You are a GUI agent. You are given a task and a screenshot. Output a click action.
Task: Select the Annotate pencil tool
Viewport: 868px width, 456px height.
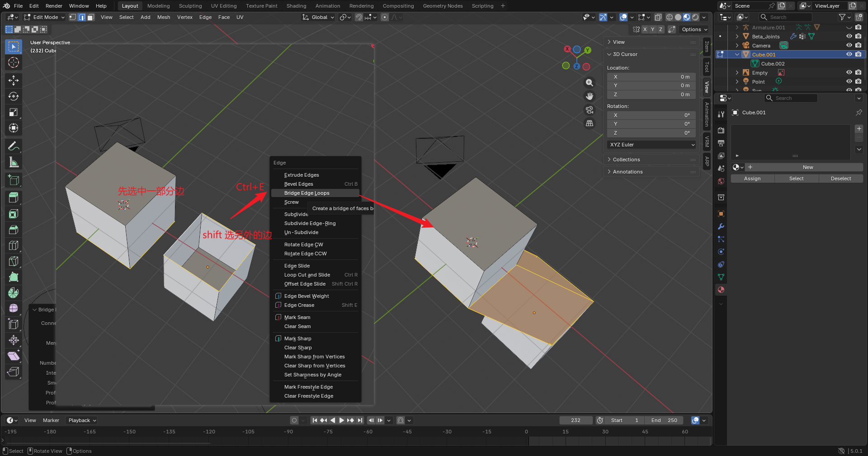(x=14, y=146)
